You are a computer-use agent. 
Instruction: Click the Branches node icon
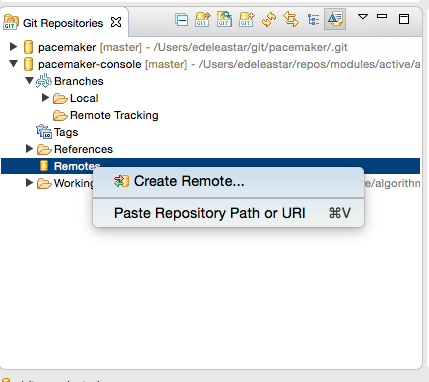tap(44, 81)
